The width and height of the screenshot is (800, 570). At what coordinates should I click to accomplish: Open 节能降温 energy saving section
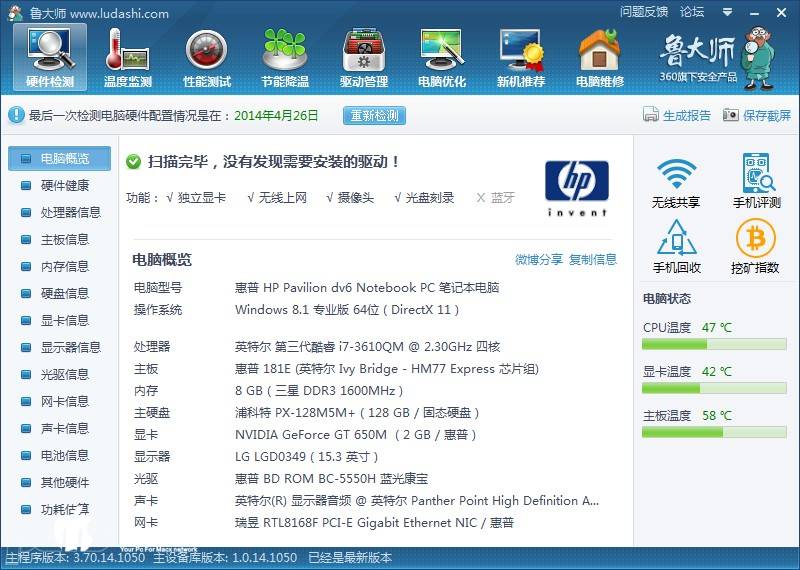(285, 56)
